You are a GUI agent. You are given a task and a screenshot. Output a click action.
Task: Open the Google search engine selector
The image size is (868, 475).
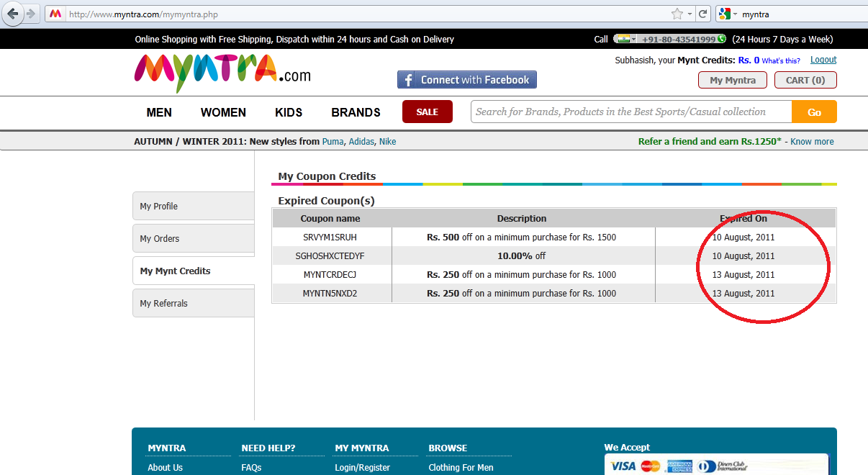pyautogui.click(x=727, y=14)
